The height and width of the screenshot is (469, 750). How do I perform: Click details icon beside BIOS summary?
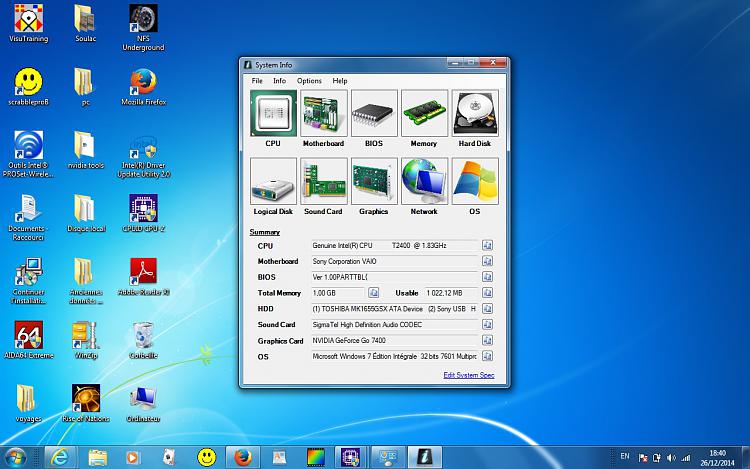pos(487,277)
